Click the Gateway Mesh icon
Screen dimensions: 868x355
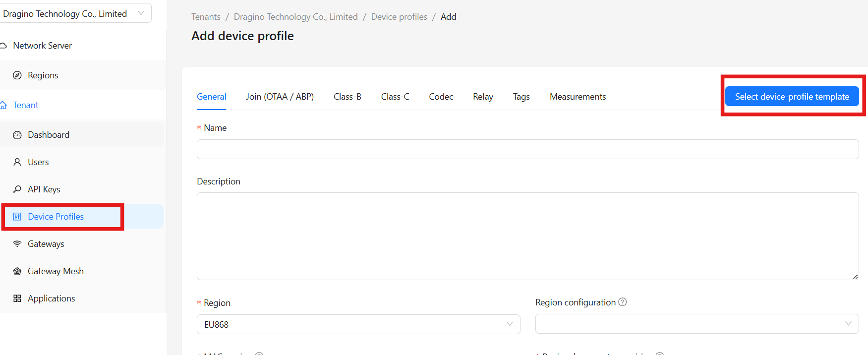17,271
